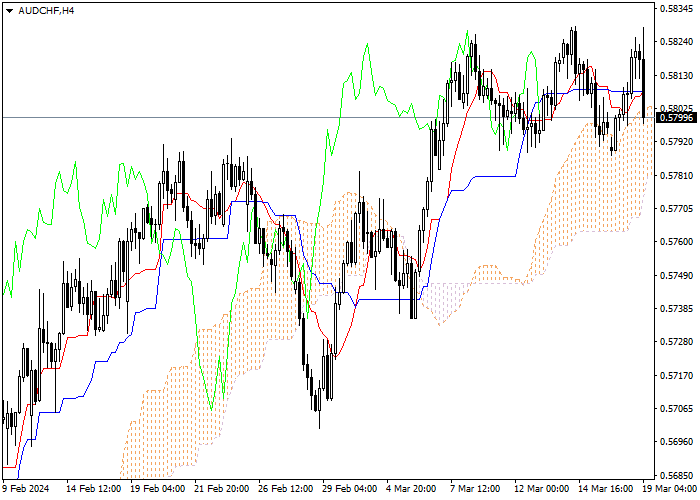Open the chart menu triangle beside AUDCHF,H4
This screenshot has width=700, height=500.
(x=9, y=11)
